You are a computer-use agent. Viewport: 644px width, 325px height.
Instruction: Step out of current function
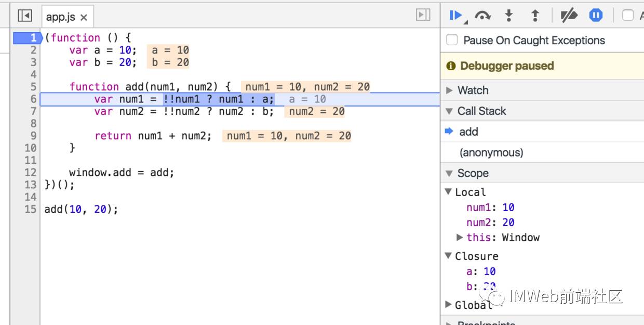point(535,16)
